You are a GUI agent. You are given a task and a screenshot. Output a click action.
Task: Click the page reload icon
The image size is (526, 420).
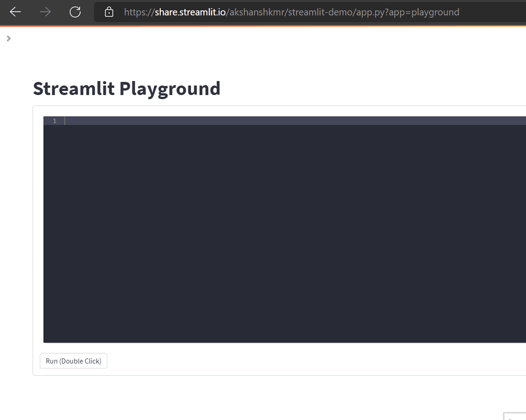coord(75,12)
